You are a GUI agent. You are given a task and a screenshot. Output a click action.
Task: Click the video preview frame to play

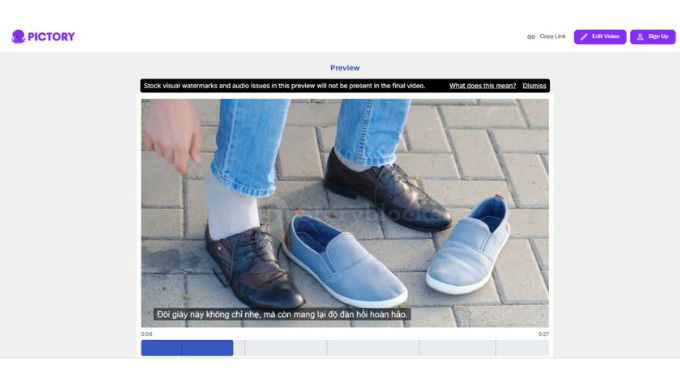[345, 213]
